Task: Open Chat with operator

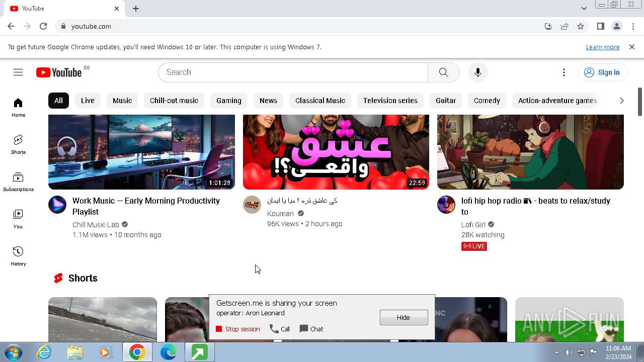Action: pos(311,329)
